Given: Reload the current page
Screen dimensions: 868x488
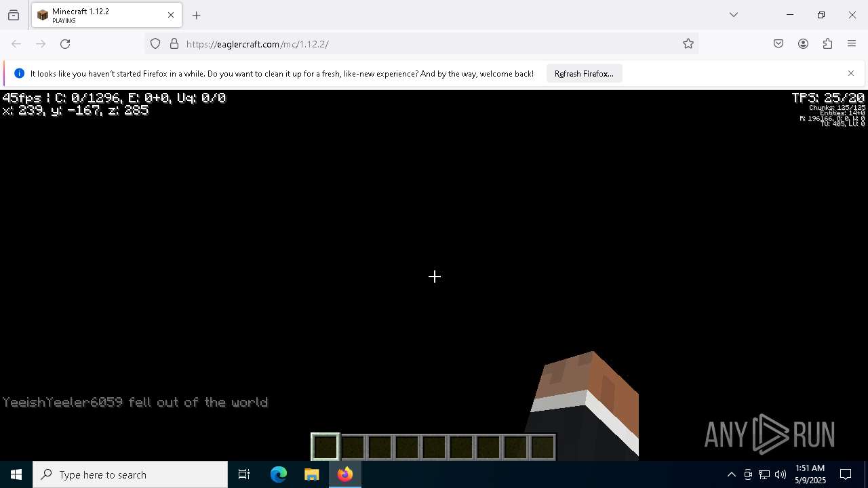Looking at the screenshot, I should pyautogui.click(x=65, y=44).
